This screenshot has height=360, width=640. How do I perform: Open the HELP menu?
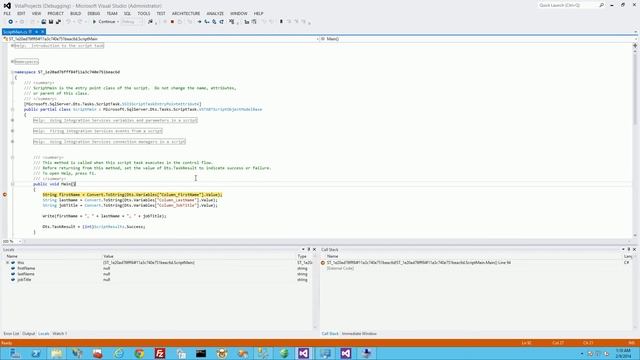[259, 13]
